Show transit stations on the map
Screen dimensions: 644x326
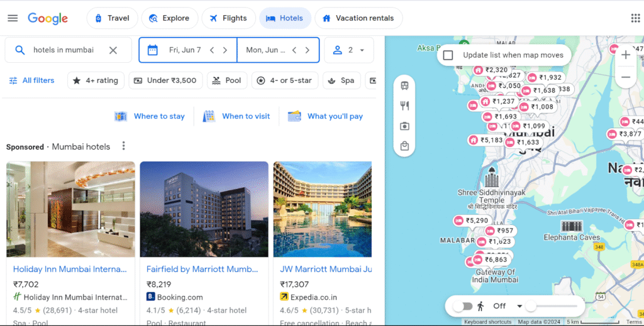click(404, 85)
